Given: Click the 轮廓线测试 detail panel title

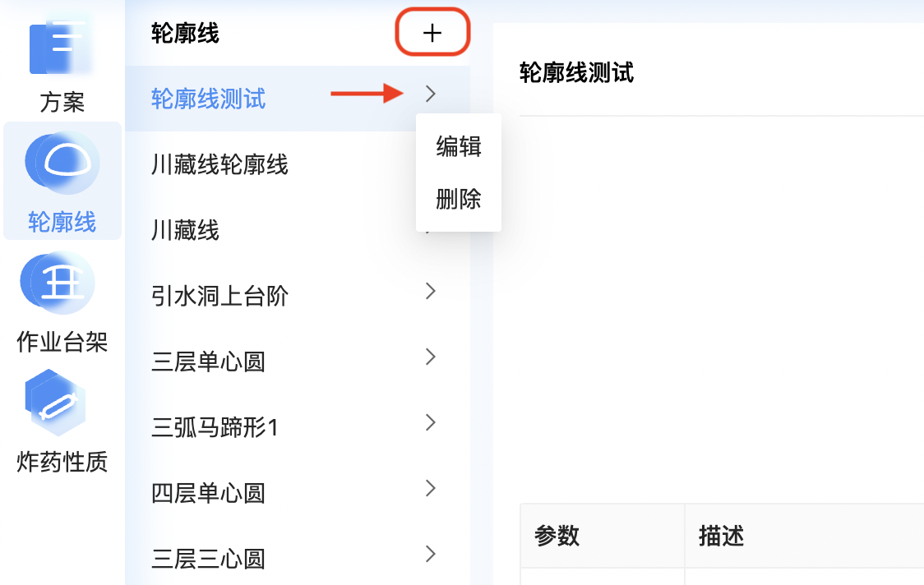Looking at the screenshot, I should pos(576,73).
